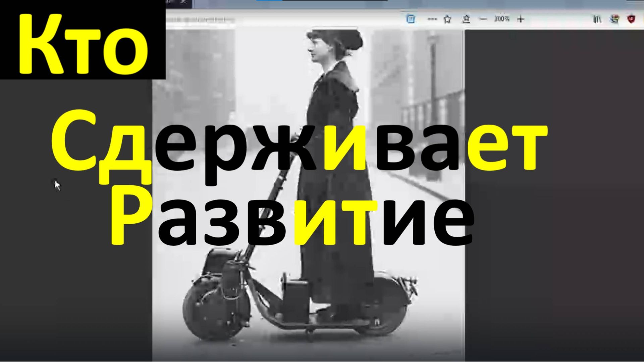The width and height of the screenshot is (644, 362).
Task: Click the browser extension icon with colorful logo
Action: pos(613,19)
